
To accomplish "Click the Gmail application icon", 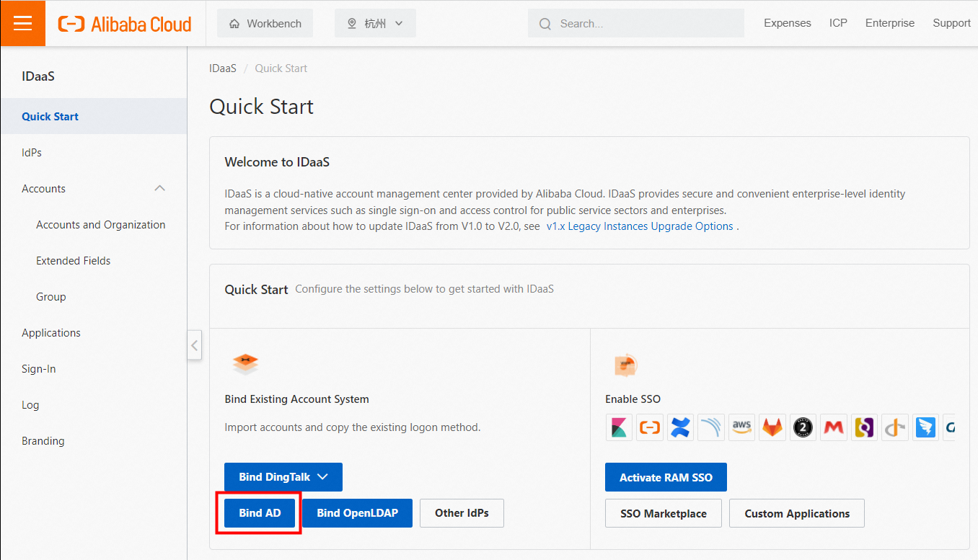I will coord(834,427).
